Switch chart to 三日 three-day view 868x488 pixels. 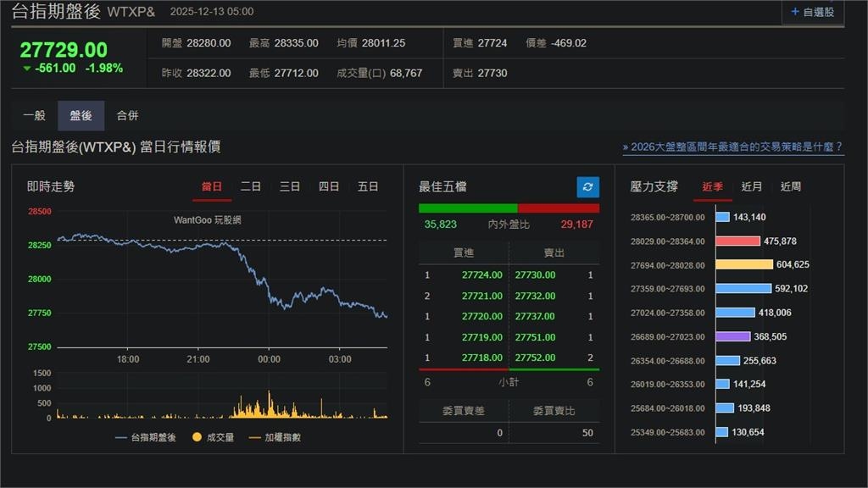click(x=290, y=186)
